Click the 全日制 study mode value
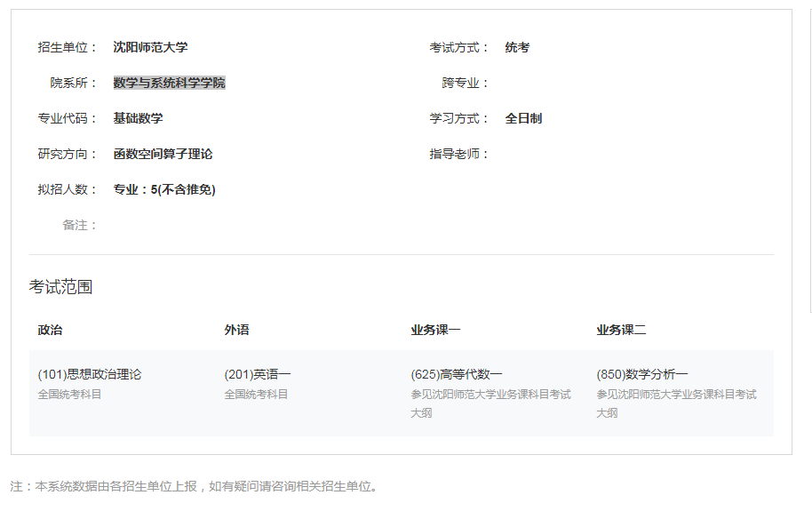This screenshot has width=812, height=519. click(x=523, y=118)
